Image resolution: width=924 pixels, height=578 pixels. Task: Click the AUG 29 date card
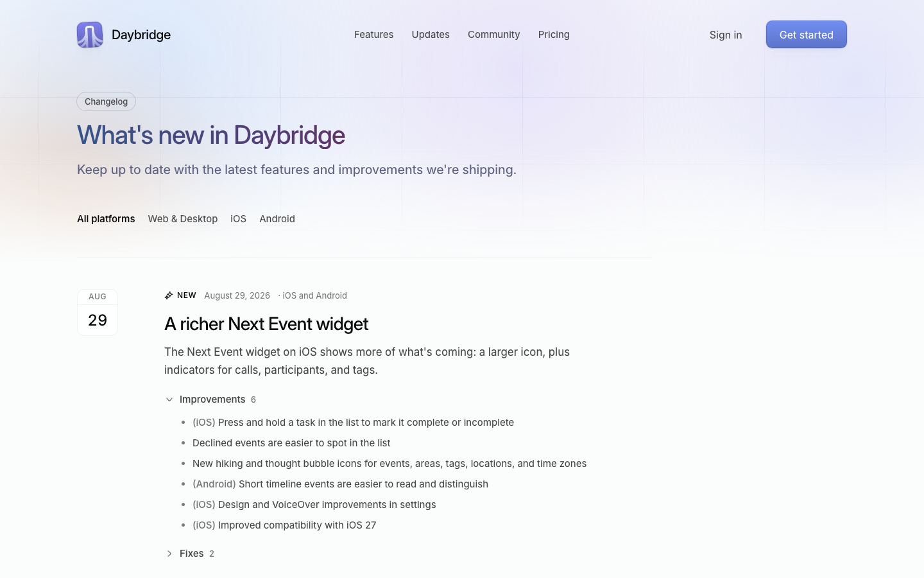point(98,312)
